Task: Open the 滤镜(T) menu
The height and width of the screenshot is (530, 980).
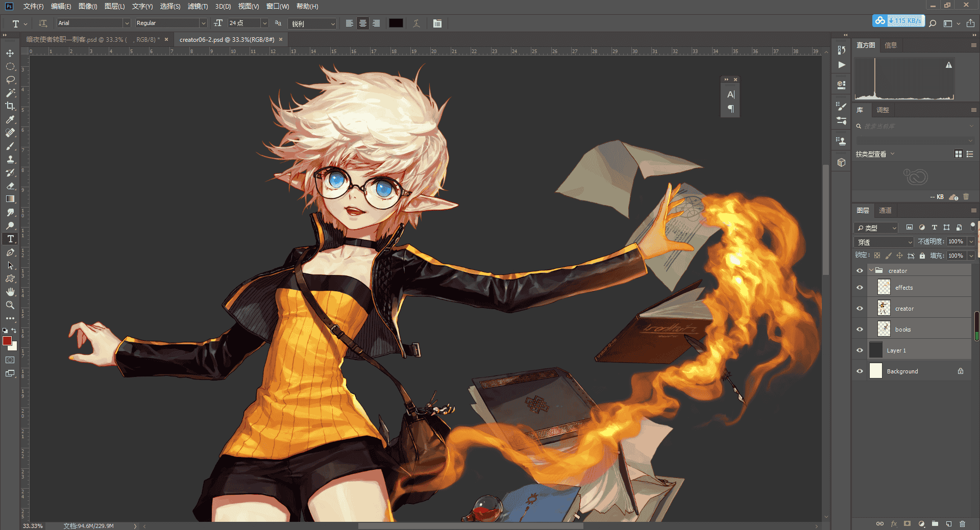Action: point(198,6)
